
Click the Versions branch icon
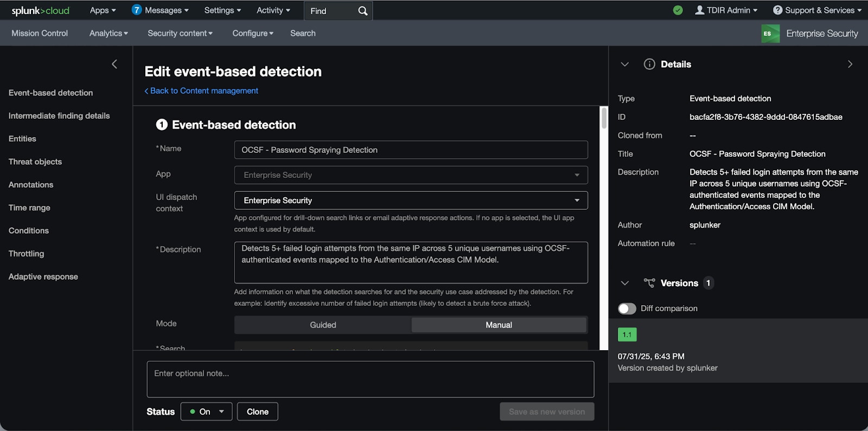click(x=649, y=283)
